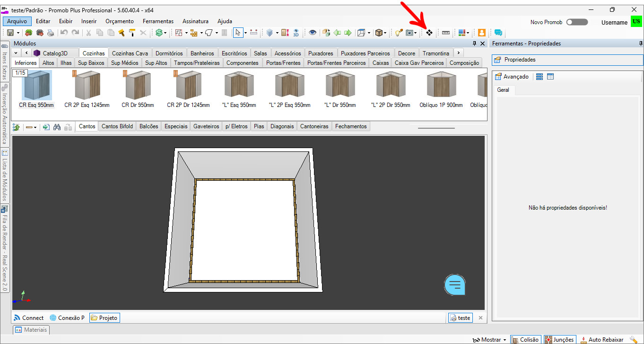Image resolution: width=644 pixels, height=344 pixels.
Task: Click the Propriedades button
Action: [520, 60]
